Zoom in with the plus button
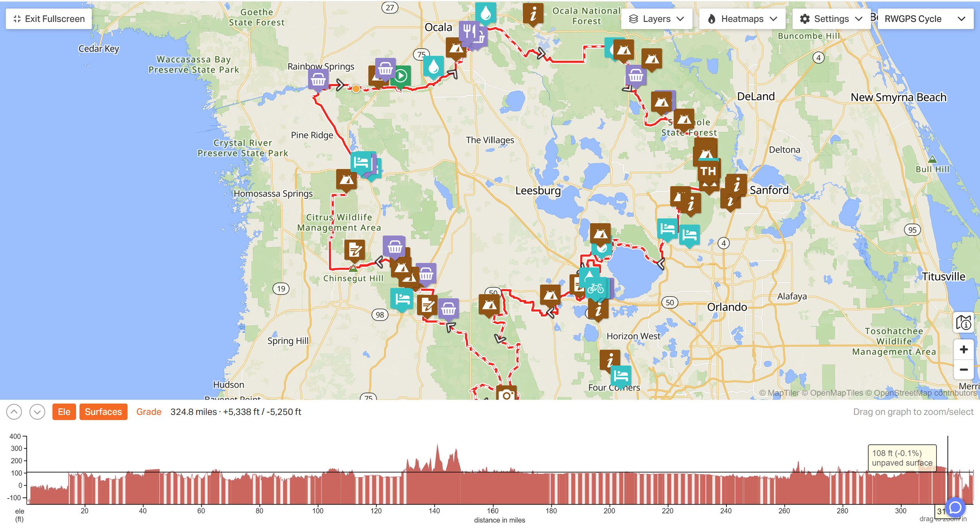This screenshot has width=980, height=528. [963, 350]
